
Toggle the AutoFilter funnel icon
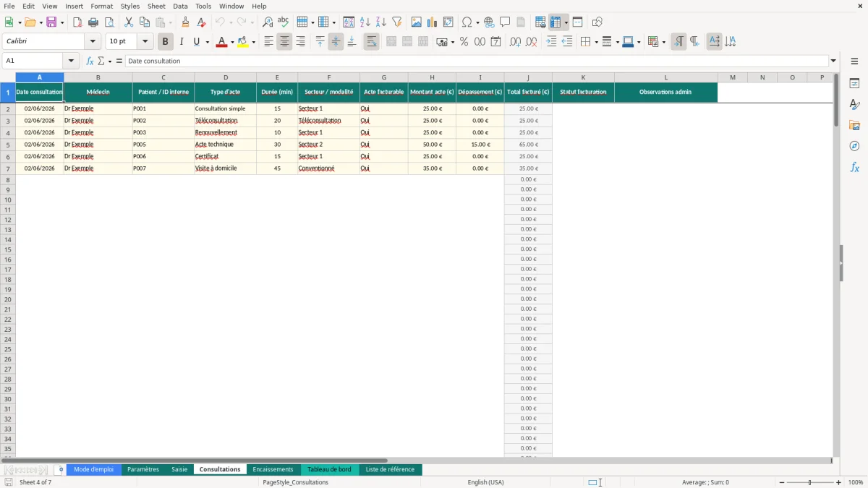(x=396, y=22)
